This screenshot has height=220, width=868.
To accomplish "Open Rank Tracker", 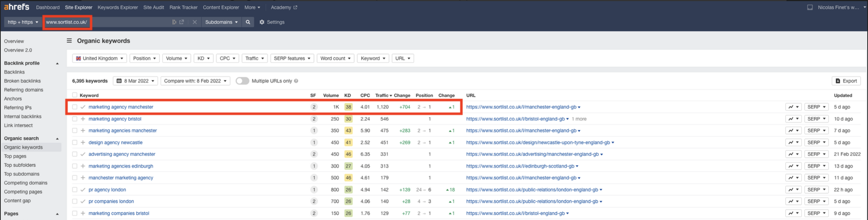I will click(x=183, y=7).
